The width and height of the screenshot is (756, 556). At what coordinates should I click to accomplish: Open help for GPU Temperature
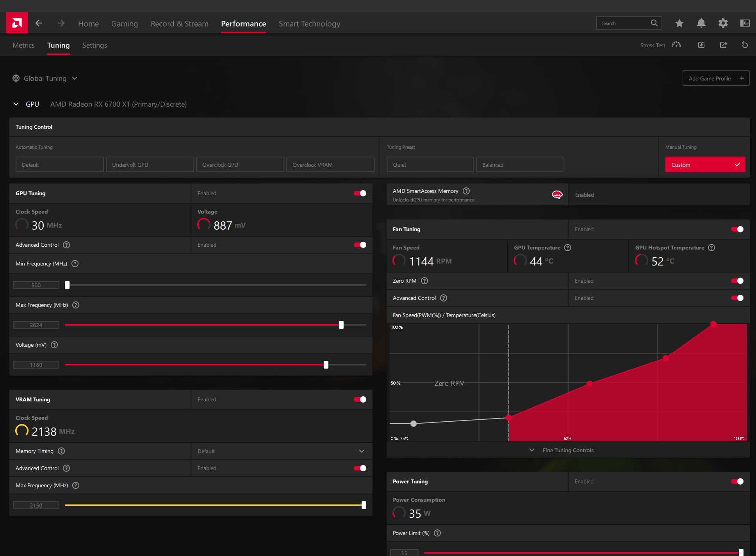[x=568, y=248]
